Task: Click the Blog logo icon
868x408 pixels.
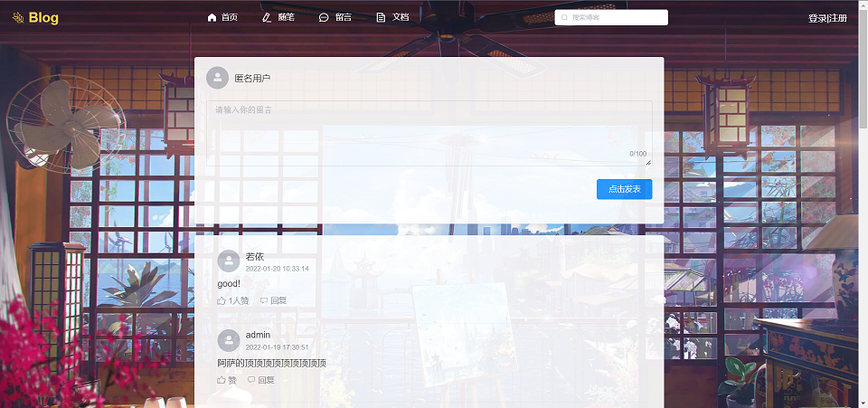Action: point(17,17)
